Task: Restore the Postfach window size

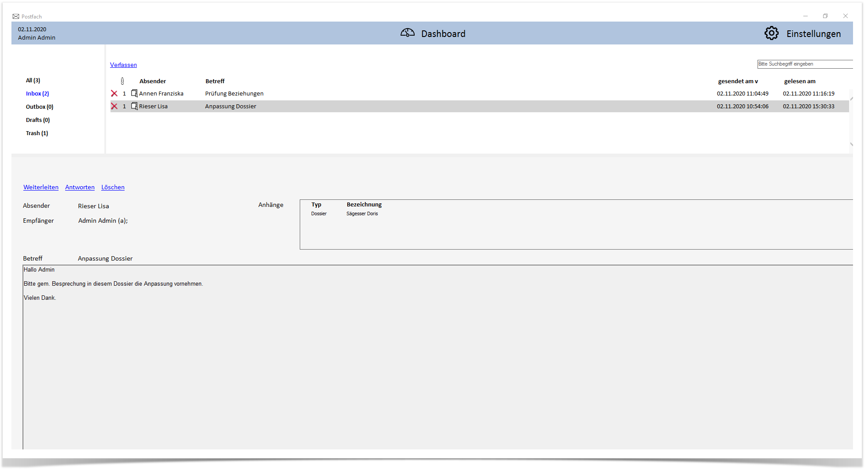Action: [825, 16]
